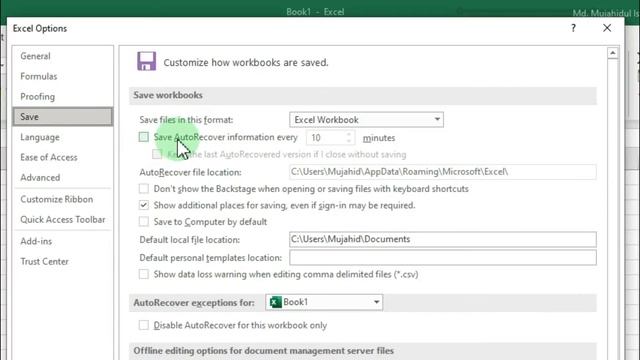Open Excel Options help question mark
Viewport: 640px width, 360px height.
[x=573, y=28]
